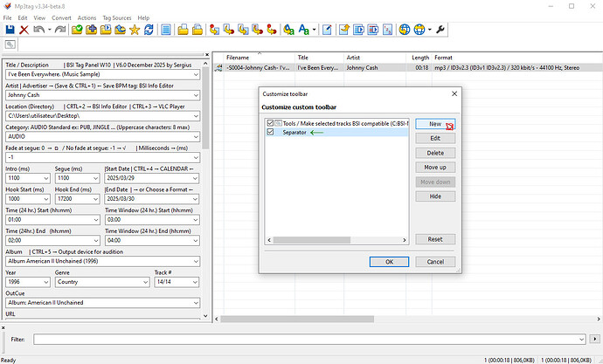The width and height of the screenshot is (603, 364).
Task: Click the blue globe tag sources icon
Action: pyautogui.click(x=405, y=30)
